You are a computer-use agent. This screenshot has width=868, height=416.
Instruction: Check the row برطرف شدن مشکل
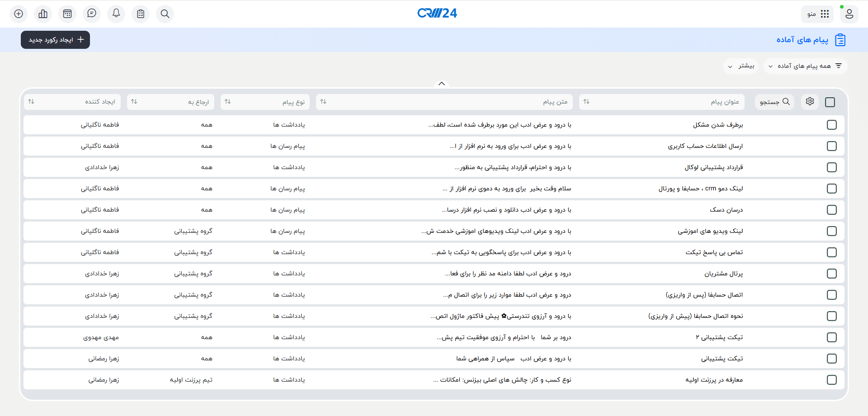[x=832, y=125]
